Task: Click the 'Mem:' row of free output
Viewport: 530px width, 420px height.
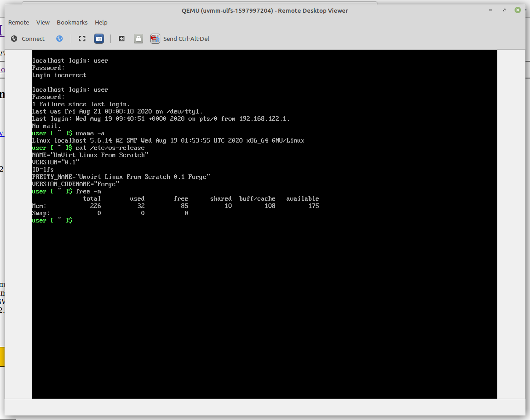Action: [175, 206]
